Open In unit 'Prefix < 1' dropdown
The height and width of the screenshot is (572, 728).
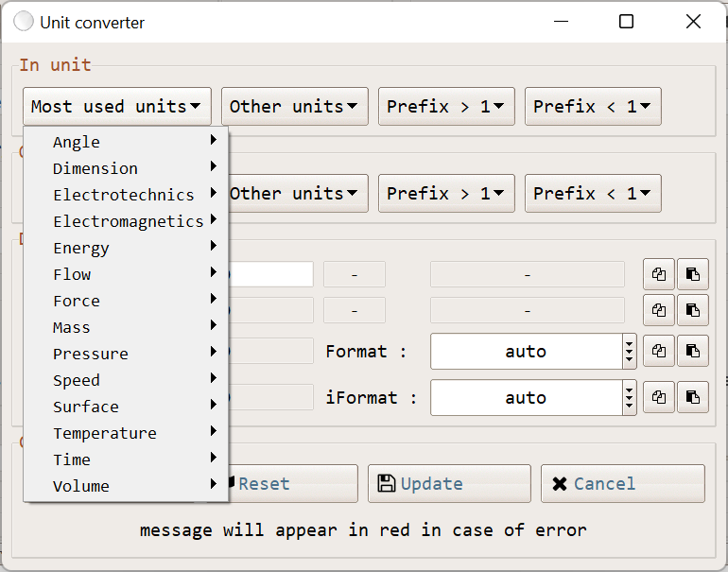[592, 107]
